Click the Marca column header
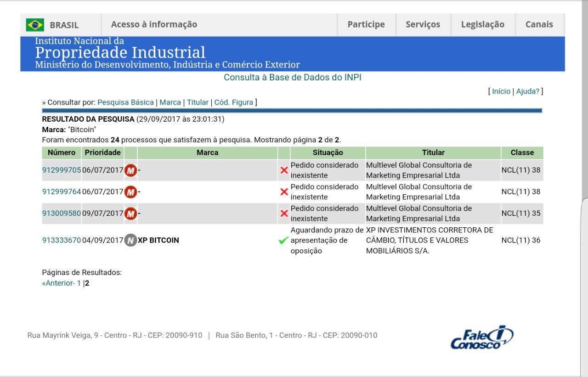 click(208, 153)
